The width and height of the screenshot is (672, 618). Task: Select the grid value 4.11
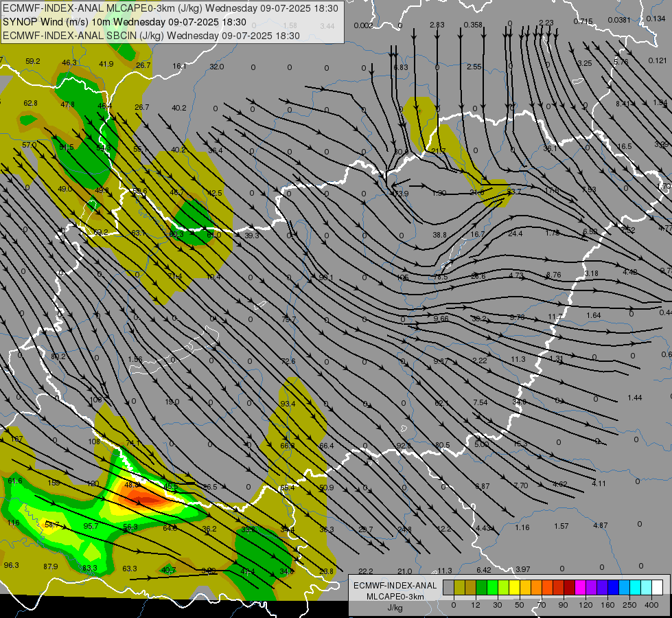[x=599, y=483]
